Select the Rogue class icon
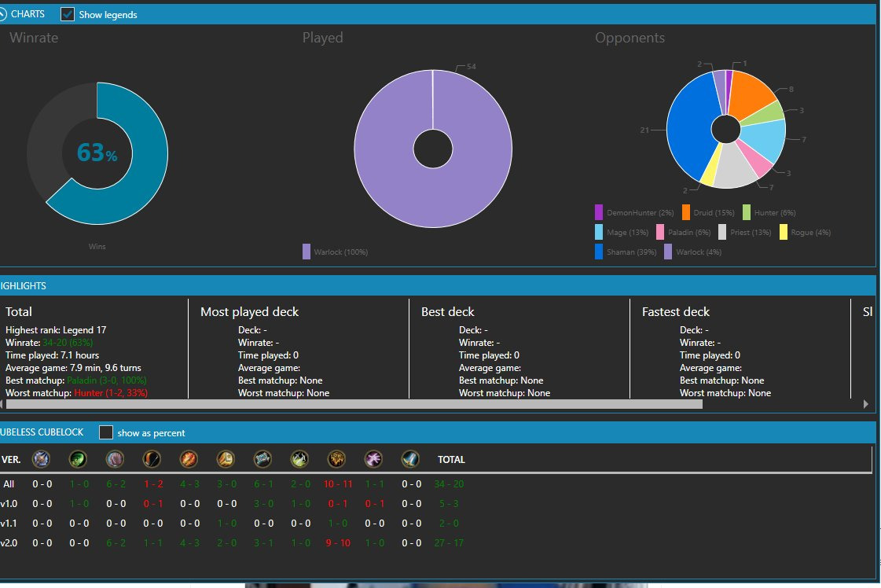Screen dimensions: 881x588 [299, 459]
